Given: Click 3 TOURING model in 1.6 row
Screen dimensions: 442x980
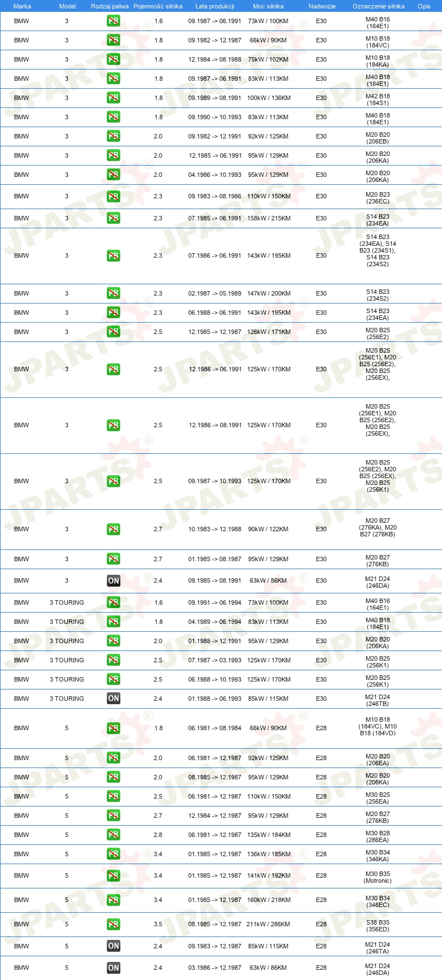Looking at the screenshot, I should (67, 602).
